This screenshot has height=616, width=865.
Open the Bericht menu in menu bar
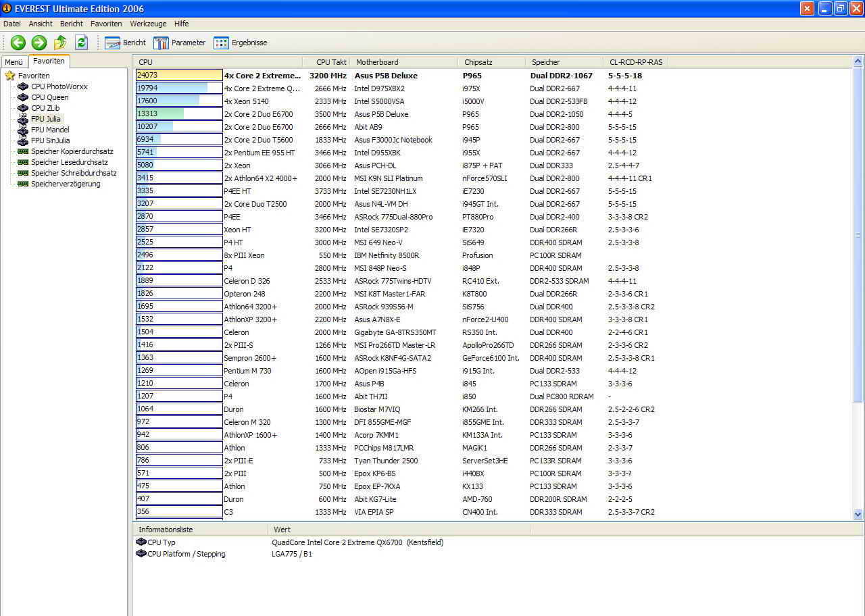pos(72,24)
